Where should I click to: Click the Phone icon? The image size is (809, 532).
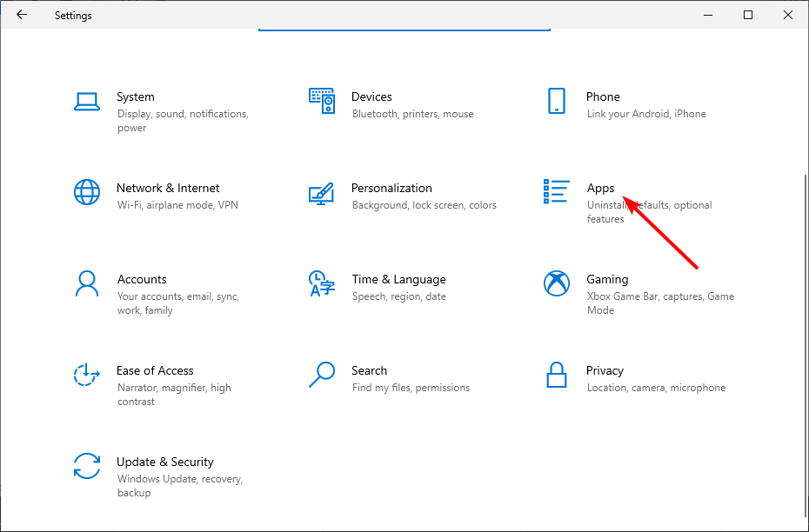point(557,101)
